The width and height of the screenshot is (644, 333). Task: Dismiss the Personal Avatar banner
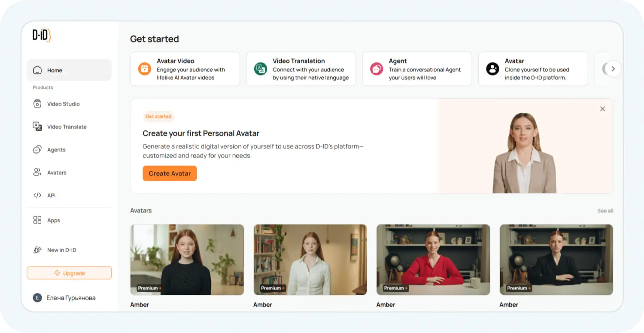point(602,109)
